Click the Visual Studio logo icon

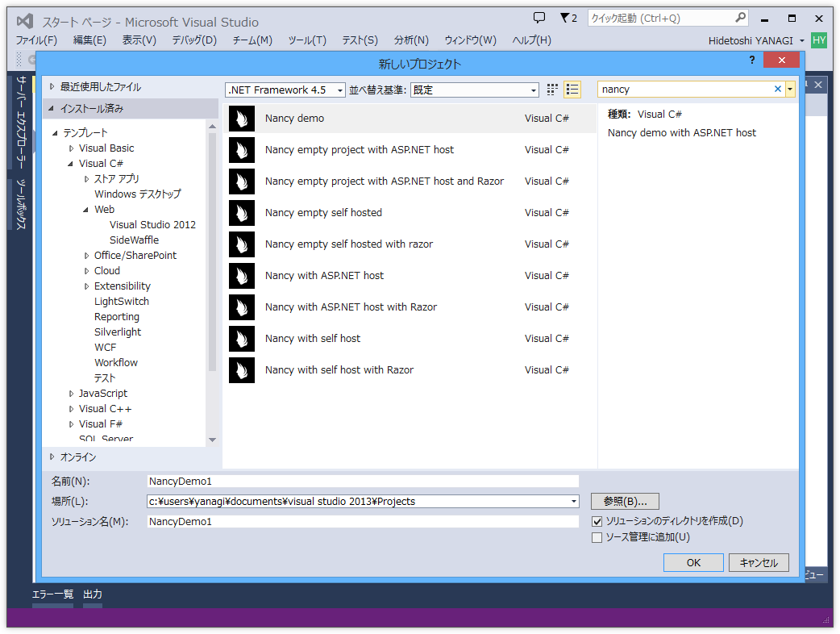25,22
